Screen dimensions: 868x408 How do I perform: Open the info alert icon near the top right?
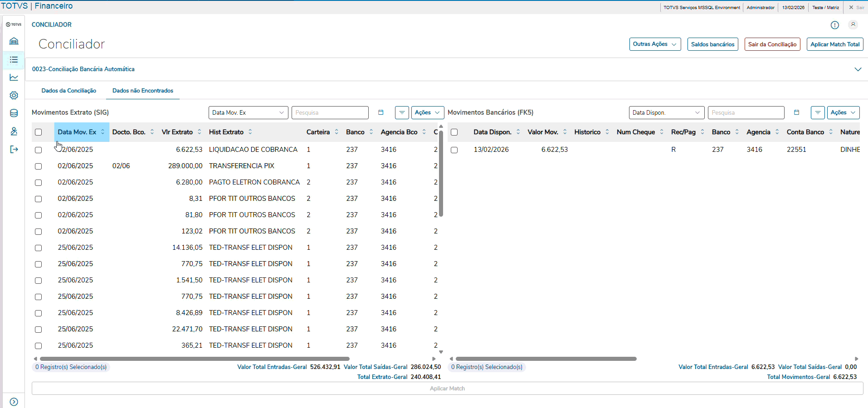pyautogui.click(x=835, y=25)
